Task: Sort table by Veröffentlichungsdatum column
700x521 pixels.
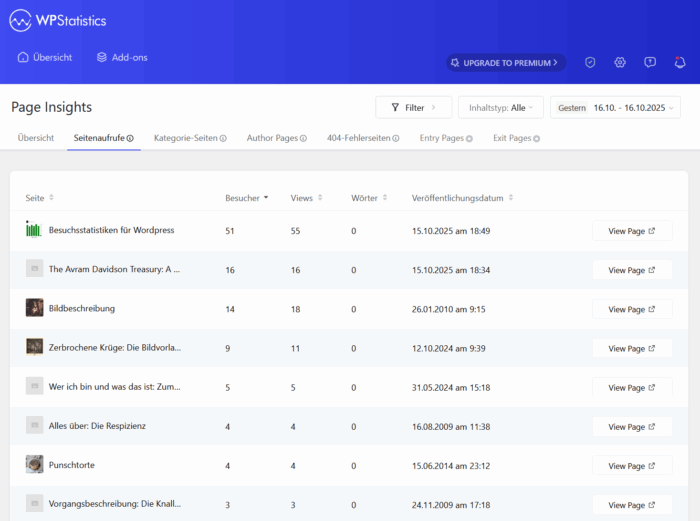Action: click(462, 198)
